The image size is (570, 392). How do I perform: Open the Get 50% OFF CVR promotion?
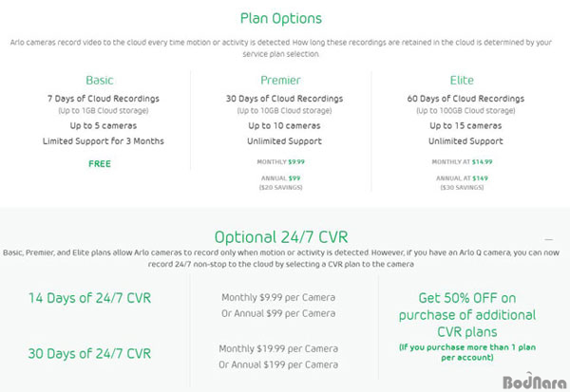pos(467,315)
